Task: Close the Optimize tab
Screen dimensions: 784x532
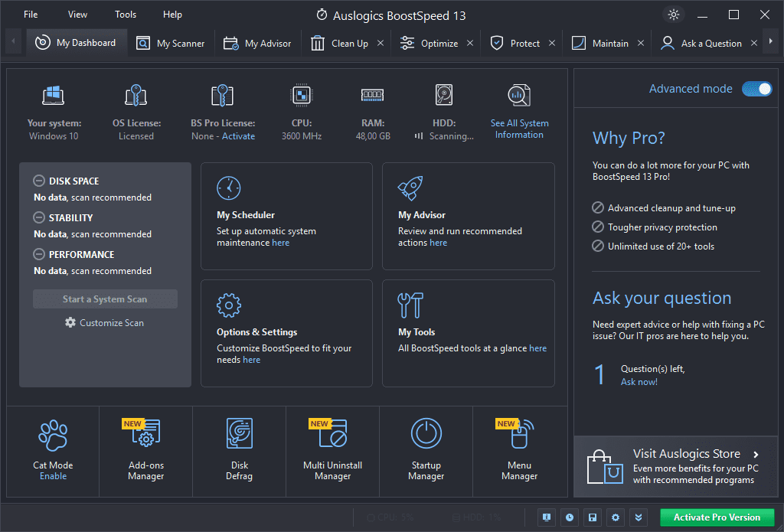Action: click(x=470, y=44)
